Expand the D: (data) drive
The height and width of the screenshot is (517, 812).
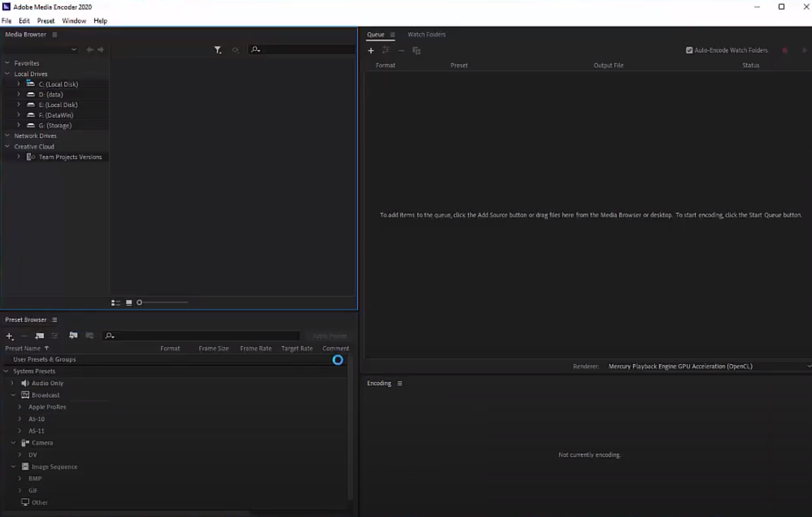tap(19, 94)
